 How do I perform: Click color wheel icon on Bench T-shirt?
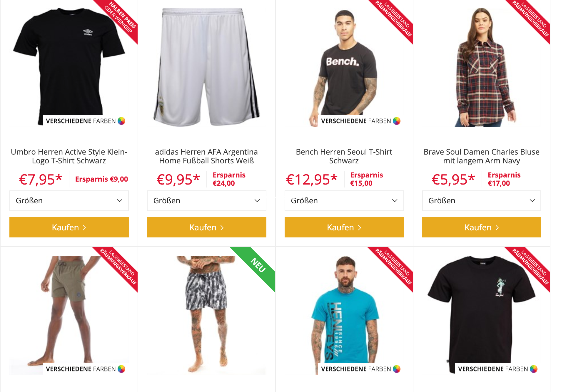coord(397,121)
